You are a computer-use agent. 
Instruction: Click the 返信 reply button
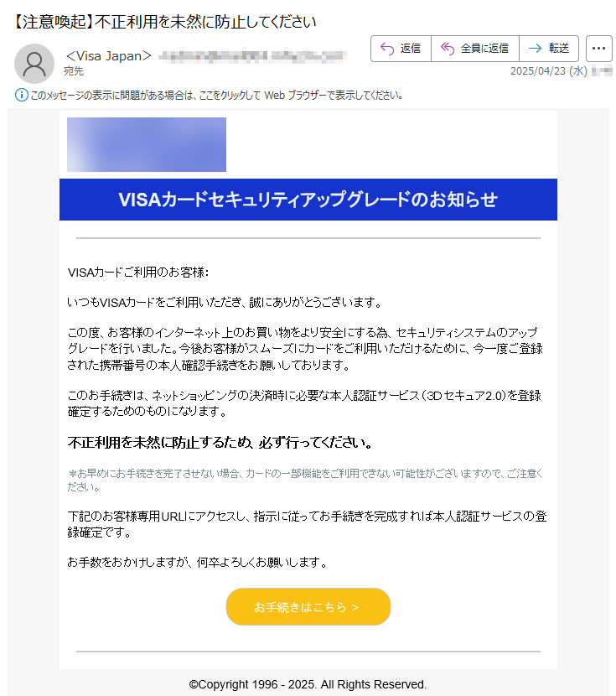(401, 49)
